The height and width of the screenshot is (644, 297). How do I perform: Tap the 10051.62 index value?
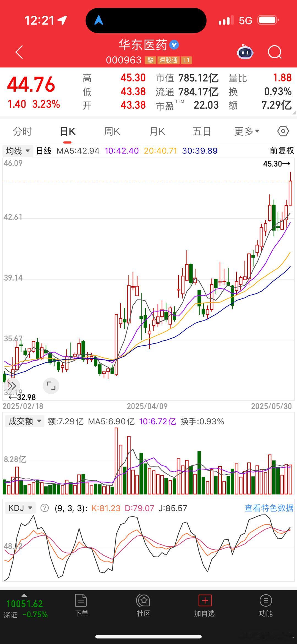point(25,604)
